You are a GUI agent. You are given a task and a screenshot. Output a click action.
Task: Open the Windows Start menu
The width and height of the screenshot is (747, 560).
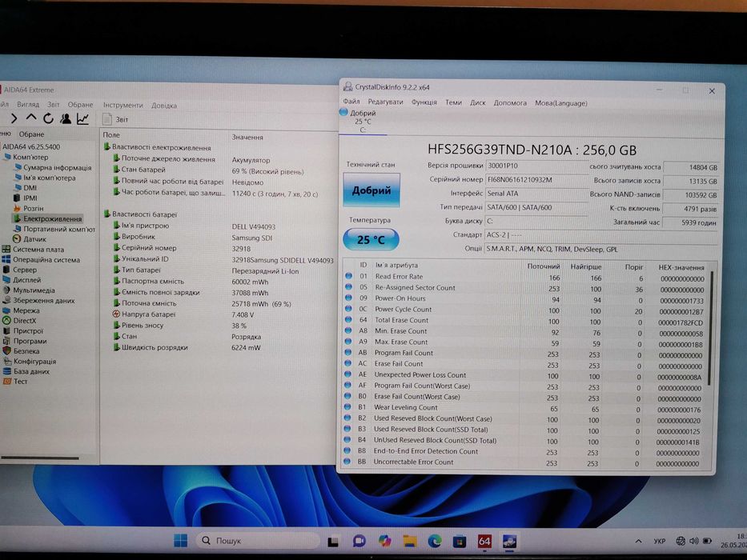point(181,541)
